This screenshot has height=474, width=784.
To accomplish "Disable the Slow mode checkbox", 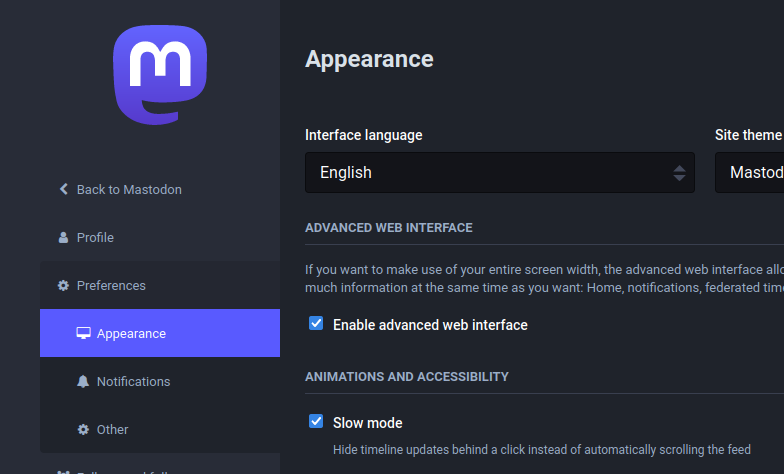I will [316, 421].
